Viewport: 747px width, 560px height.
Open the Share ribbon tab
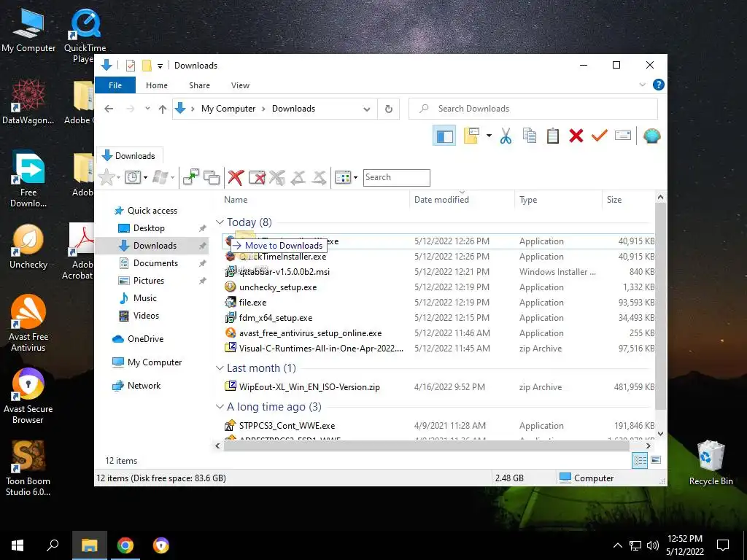[199, 85]
